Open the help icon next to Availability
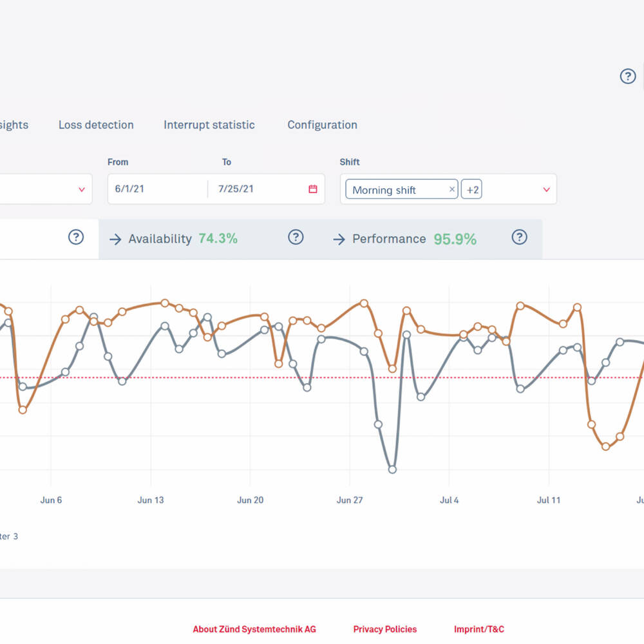Viewport: 644px width, 644px height. (x=295, y=238)
